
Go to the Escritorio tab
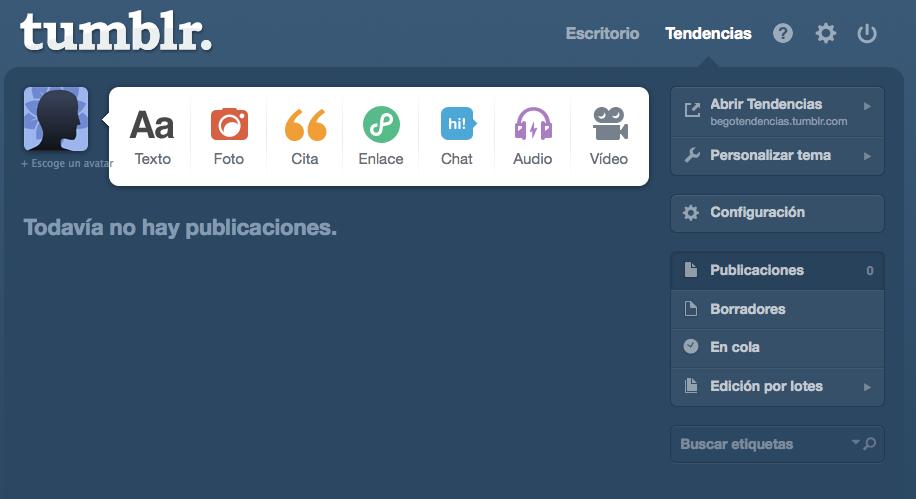coord(602,33)
